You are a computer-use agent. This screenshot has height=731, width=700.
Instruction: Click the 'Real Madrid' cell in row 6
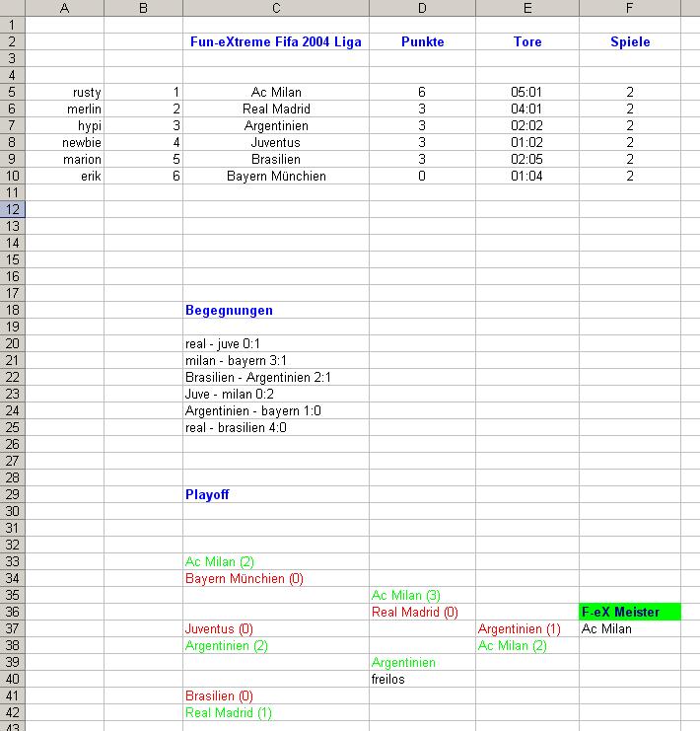pos(276,109)
